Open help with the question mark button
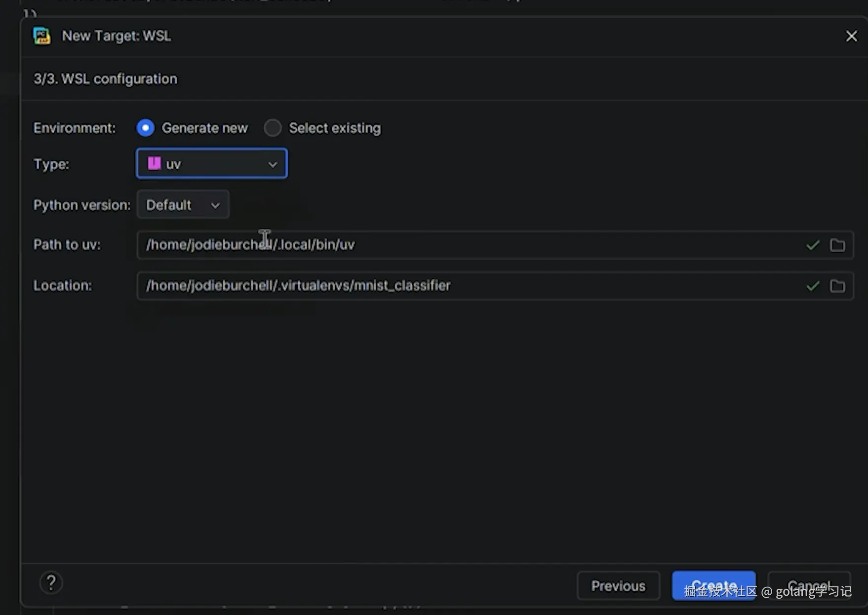868x615 pixels. click(x=51, y=582)
